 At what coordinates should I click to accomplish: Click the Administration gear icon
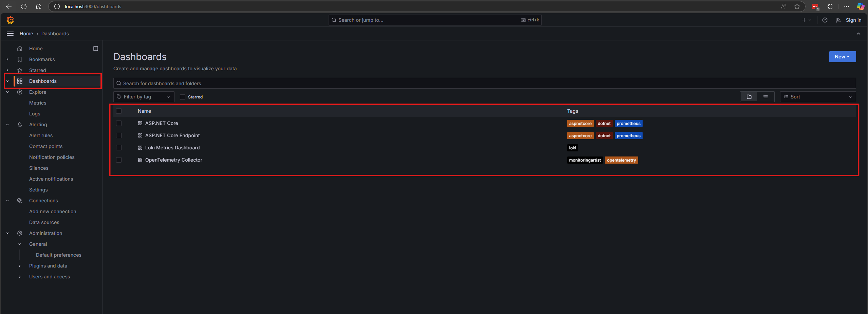pos(20,233)
